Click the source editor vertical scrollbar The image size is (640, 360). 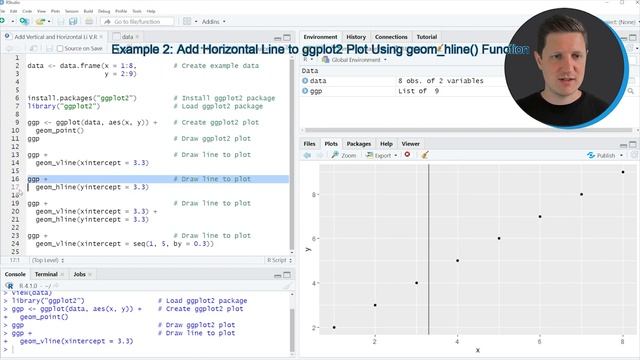tap(292, 154)
